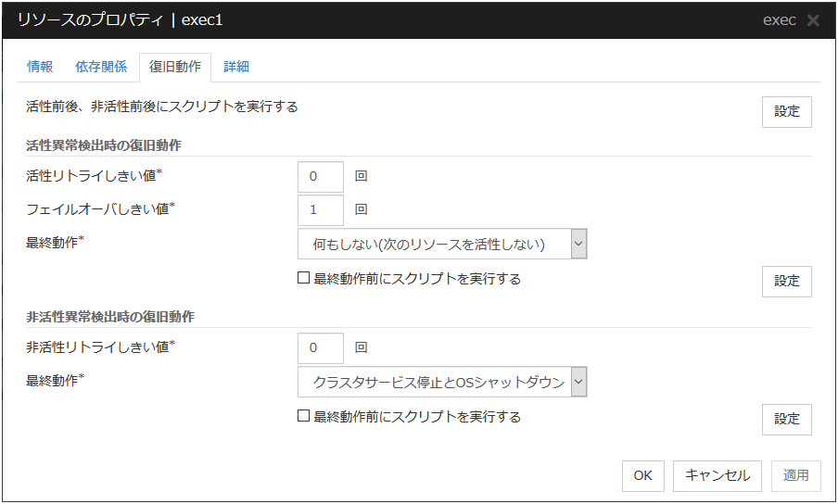Viewport: 838px width, 504px height.
Task: Open 最終動作 dropdown showing 何もしない
Action: click(x=442, y=245)
